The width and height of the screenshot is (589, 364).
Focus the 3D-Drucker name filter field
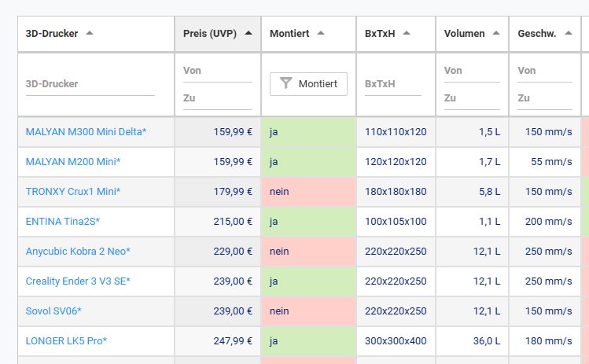tap(90, 84)
